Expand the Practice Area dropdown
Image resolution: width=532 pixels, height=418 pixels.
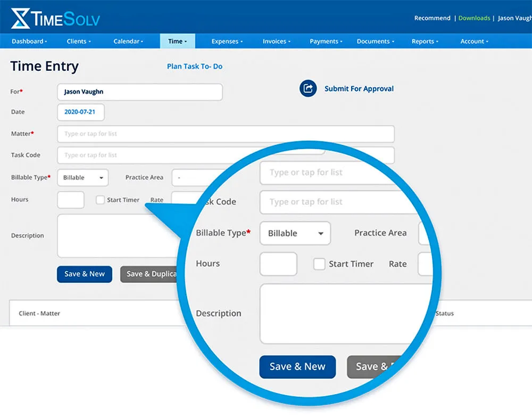pyautogui.click(x=194, y=178)
